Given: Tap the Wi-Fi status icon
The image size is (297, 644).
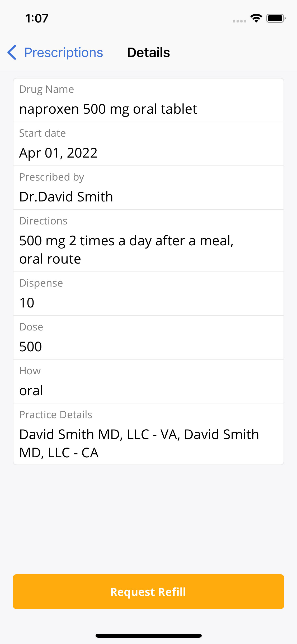Looking at the screenshot, I should click(256, 18).
